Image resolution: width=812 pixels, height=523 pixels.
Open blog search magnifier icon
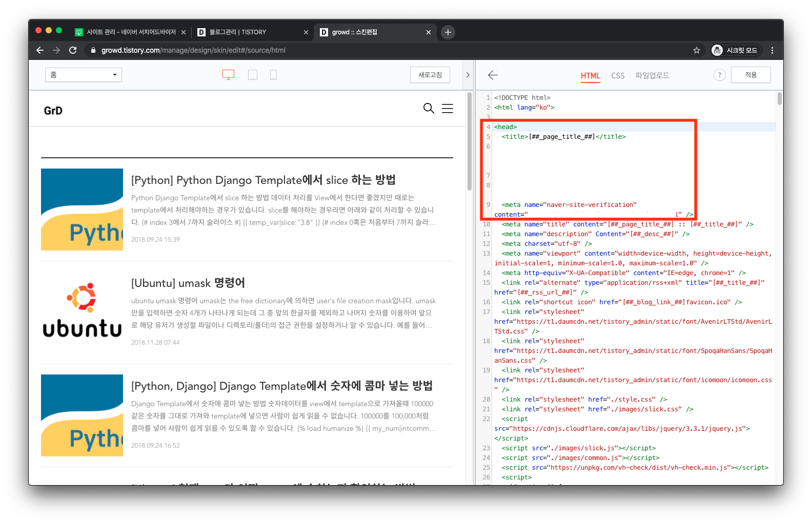click(429, 108)
